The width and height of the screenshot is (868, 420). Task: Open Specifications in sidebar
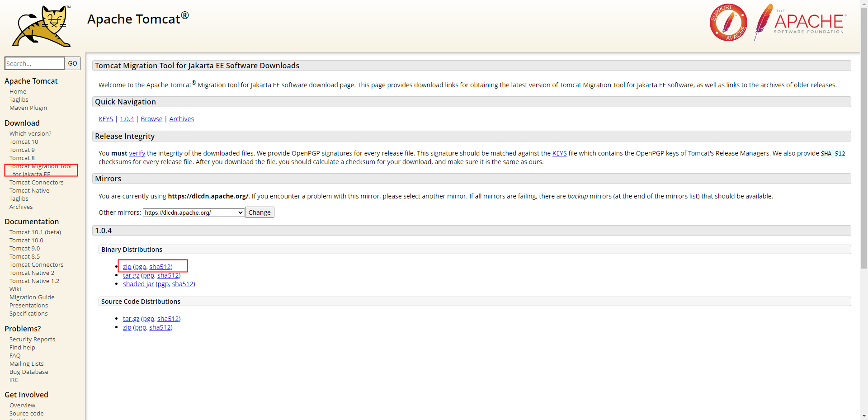tap(28, 313)
